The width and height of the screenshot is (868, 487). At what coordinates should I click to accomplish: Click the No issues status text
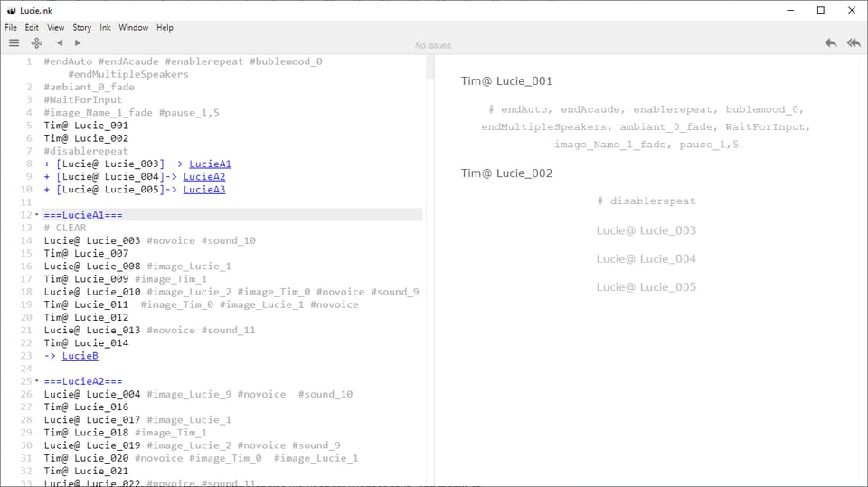pyautogui.click(x=433, y=45)
